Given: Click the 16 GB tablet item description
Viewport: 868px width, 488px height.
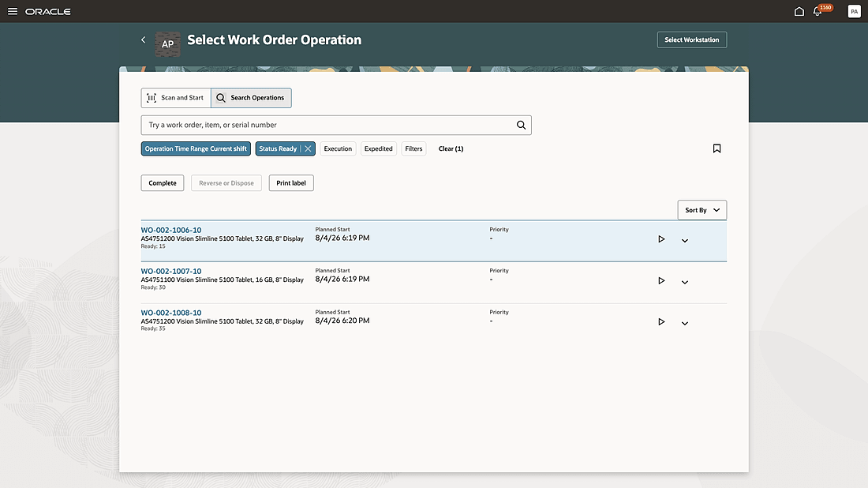Looking at the screenshot, I should tap(222, 280).
